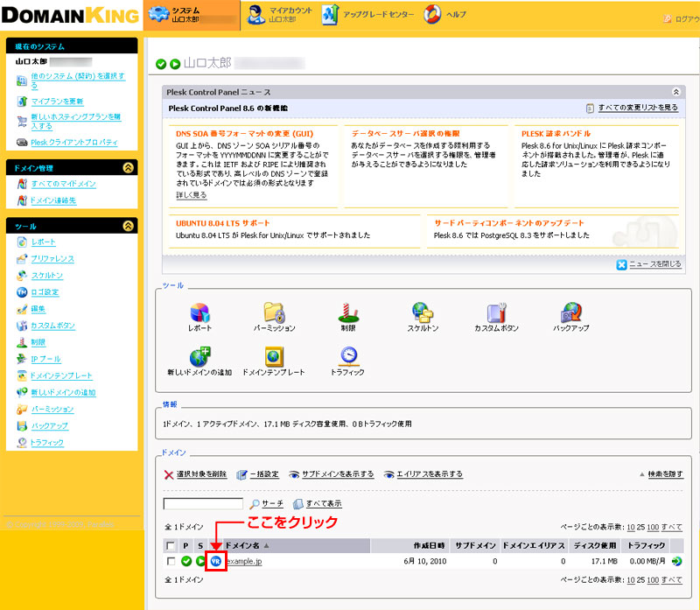Image resolution: width=700 pixels, height=610 pixels.
Task: Click the 新しいドメインの追加 globe icon in main panel
Action: pyautogui.click(x=199, y=356)
